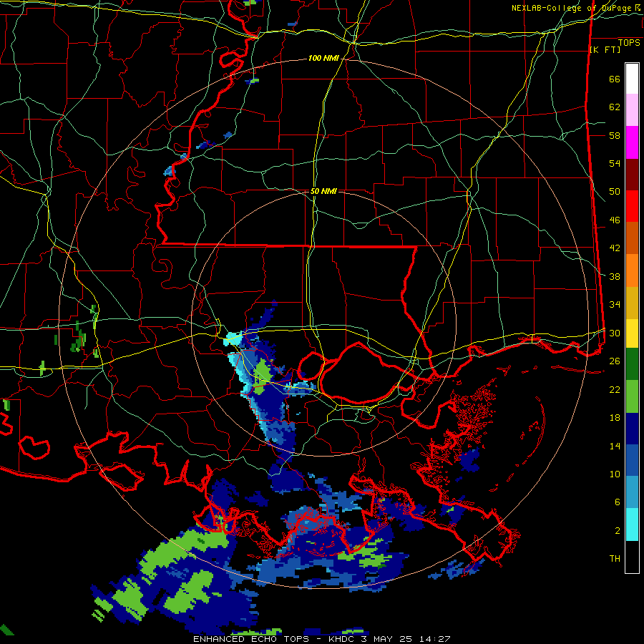
Task: Click the legend value 62
Action: pos(615,107)
